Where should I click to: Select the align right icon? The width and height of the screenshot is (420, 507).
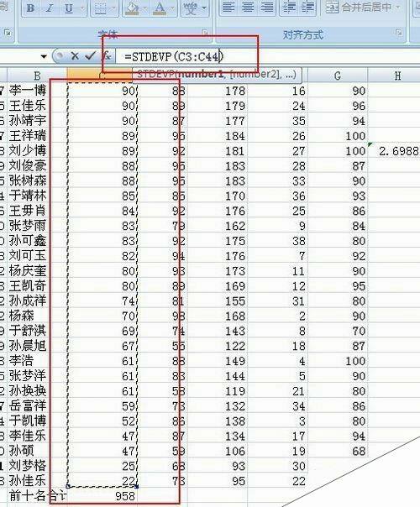pyautogui.click(x=266, y=7)
